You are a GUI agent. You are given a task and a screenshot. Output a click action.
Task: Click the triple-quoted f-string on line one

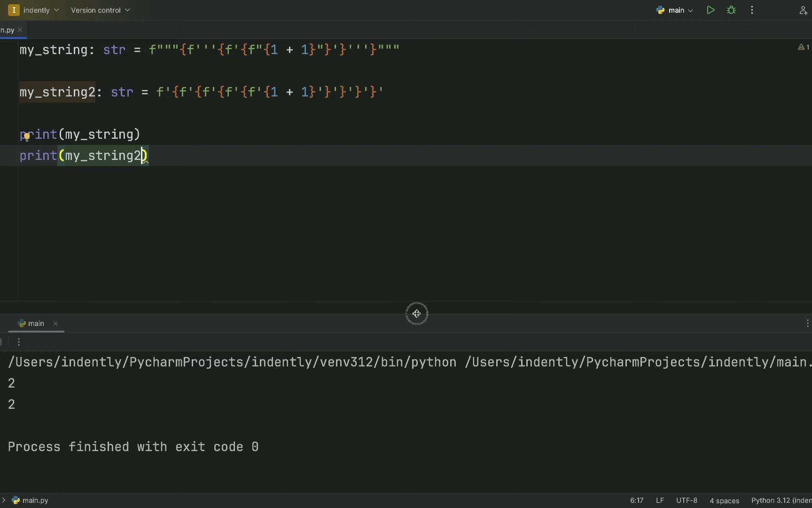coord(274,50)
